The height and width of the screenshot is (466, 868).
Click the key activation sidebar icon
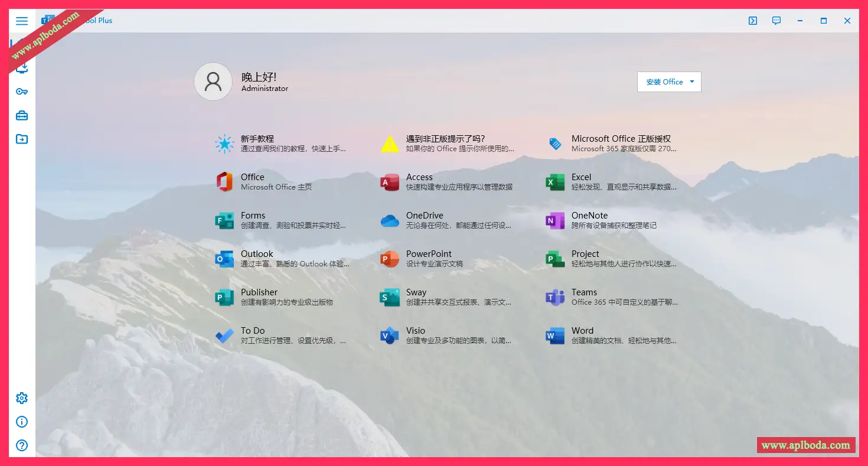22,92
